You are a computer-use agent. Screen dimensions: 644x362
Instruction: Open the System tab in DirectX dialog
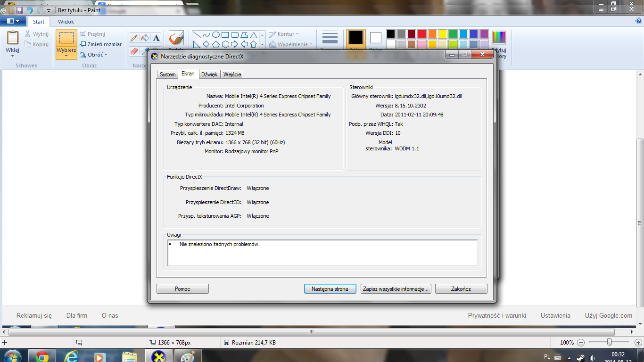(x=167, y=74)
